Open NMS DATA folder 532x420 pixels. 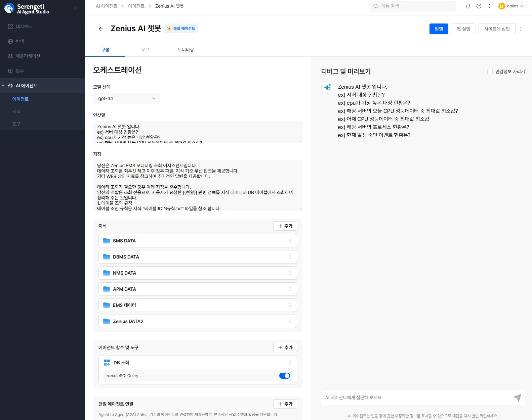[x=198, y=273]
